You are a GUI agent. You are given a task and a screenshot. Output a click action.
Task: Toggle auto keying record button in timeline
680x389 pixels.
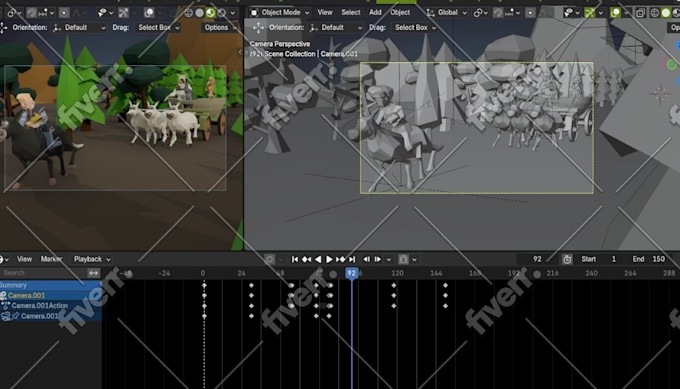coord(269,259)
